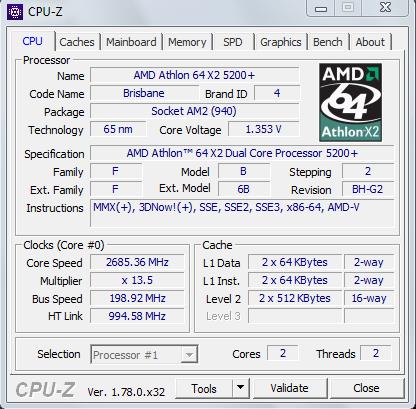The height and width of the screenshot is (409, 416).
Task: Show the About tab
Action: 370,42
